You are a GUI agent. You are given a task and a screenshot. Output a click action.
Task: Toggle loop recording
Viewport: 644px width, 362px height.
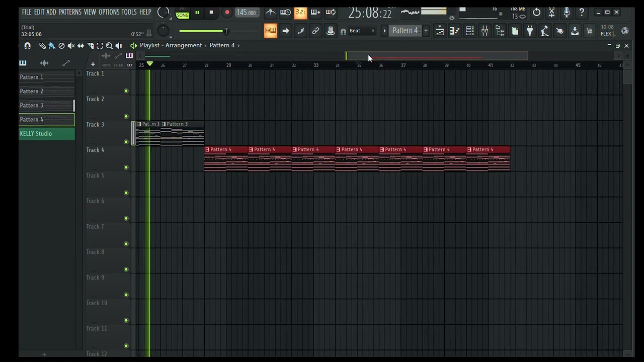tap(331, 13)
